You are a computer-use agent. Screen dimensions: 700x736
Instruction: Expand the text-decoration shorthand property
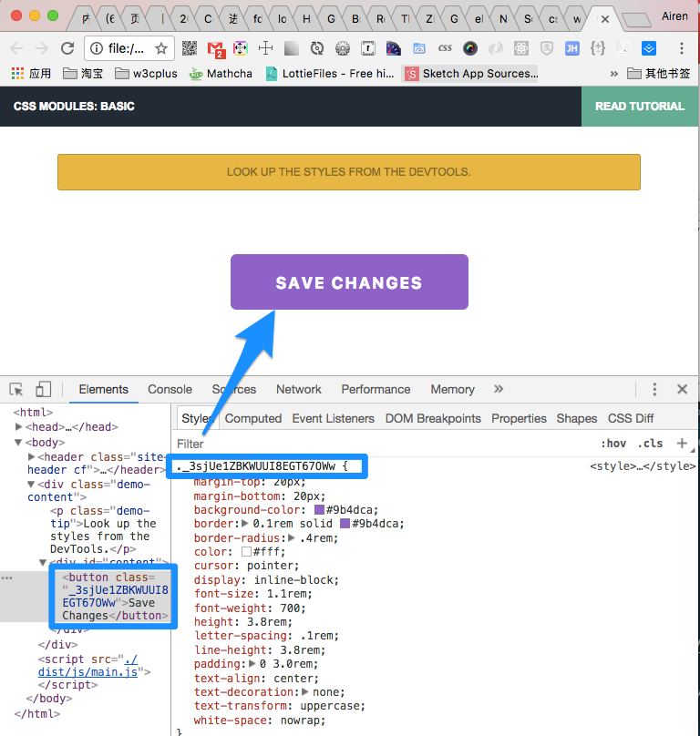click(x=305, y=692)
